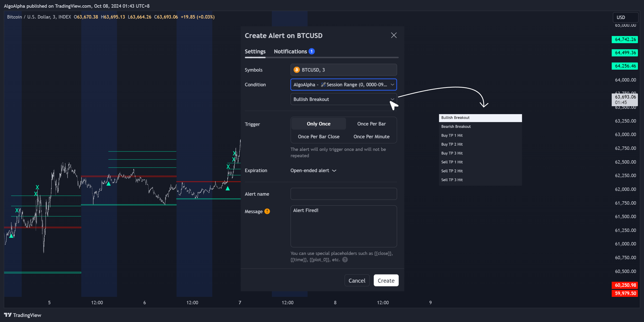Click the 59,979.50 red price label

pyautogui.click(x=625, y=293)
